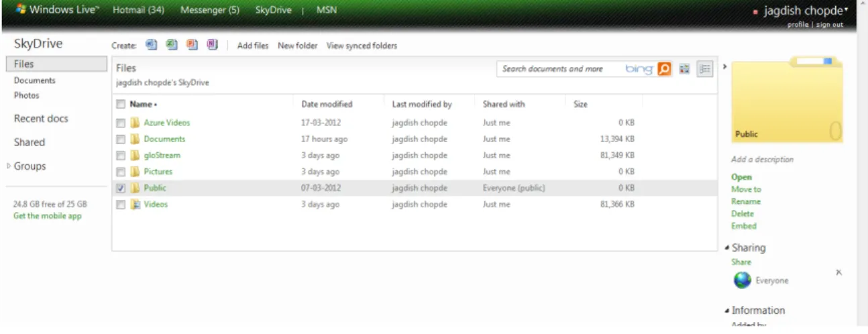Collapse the Information section
The width and height of the screenshot is (868, 334).
tap(727, 311)
